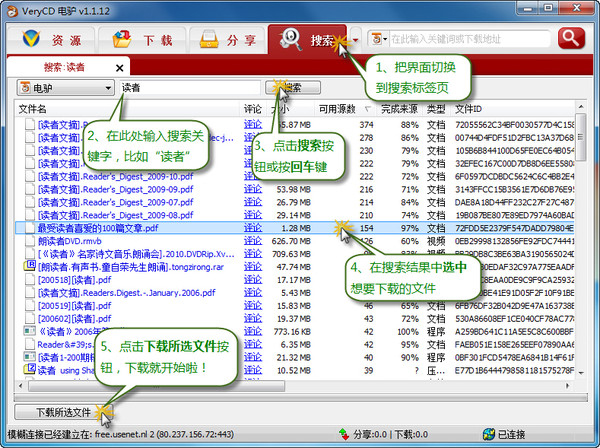Select file Reader's_Digest_2009-10.pdf
This screenshot has width=600, height=448.
[115, 177]
